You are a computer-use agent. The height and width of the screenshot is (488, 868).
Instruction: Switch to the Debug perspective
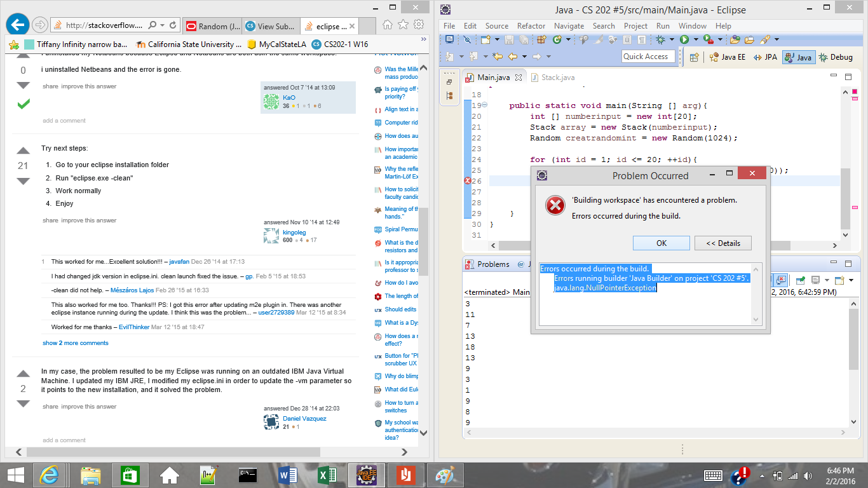[836, 57]
